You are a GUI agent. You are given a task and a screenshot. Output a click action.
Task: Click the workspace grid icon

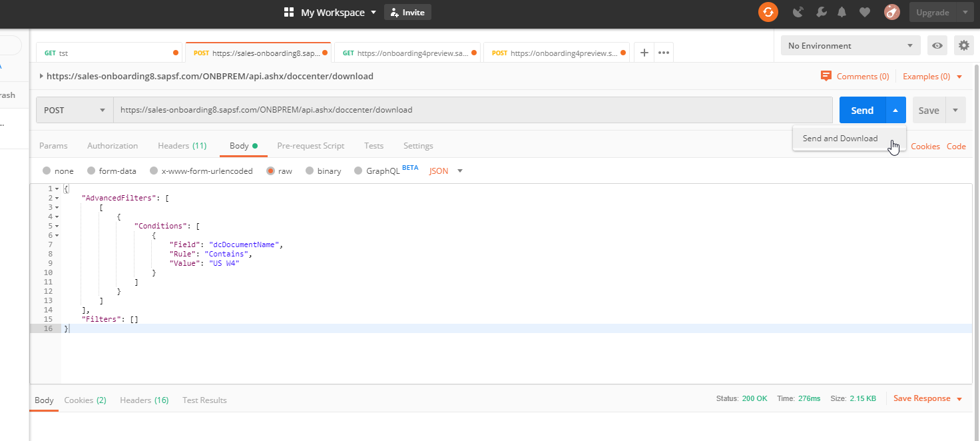coord(289,12)
